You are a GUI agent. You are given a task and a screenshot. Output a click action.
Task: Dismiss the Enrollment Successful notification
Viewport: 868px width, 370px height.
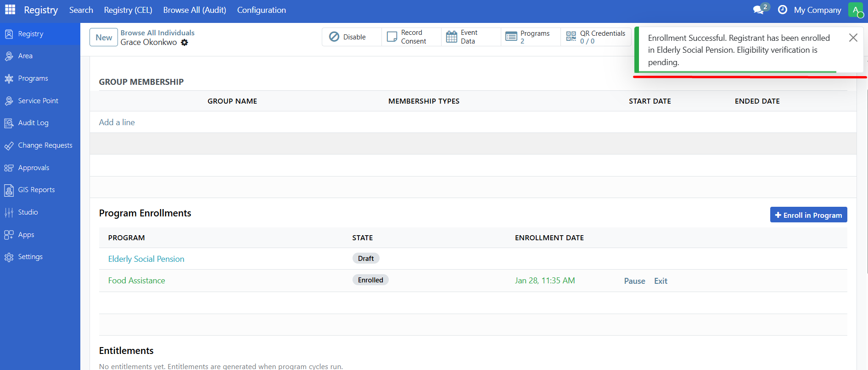click(853, 38)
